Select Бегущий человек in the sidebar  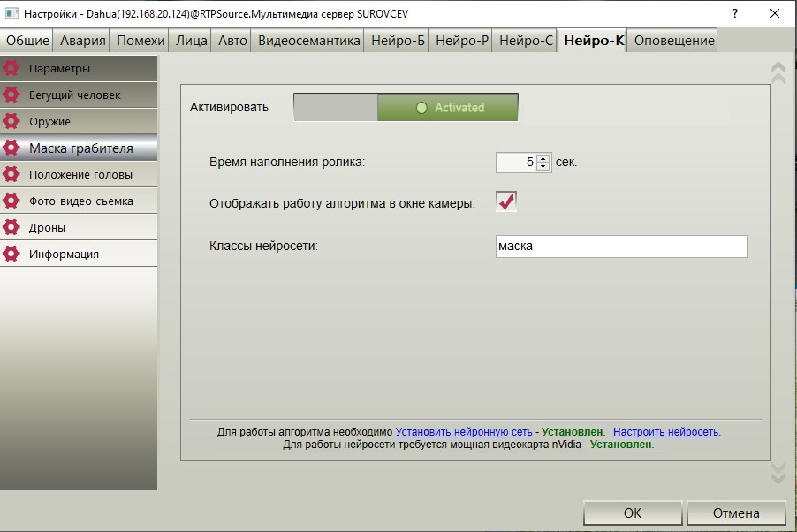coord(79,95)
